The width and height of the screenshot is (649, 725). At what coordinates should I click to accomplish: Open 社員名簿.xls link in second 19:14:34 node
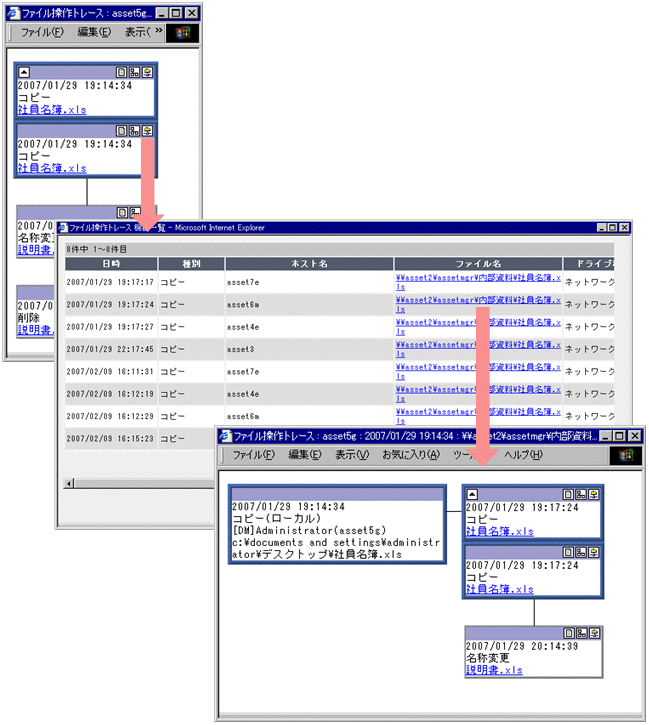pos(52,168)
